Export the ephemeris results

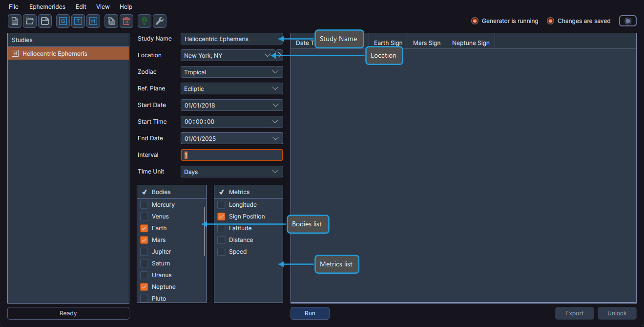574,313
